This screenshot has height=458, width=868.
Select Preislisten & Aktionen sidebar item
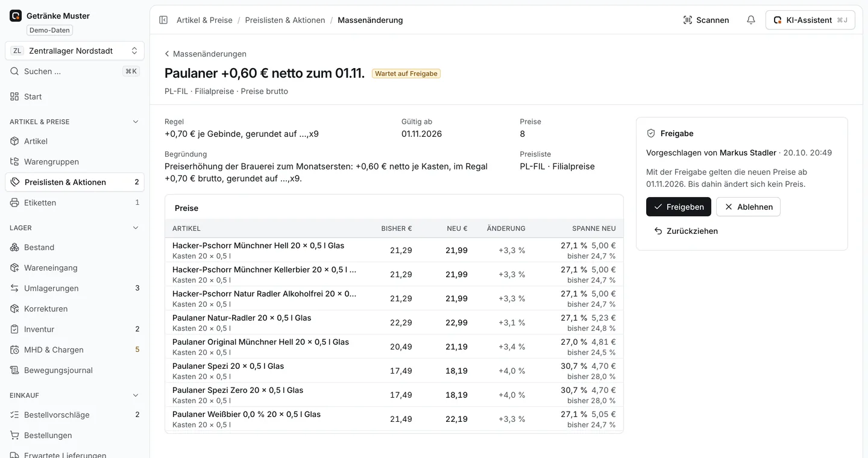point(75,182)
